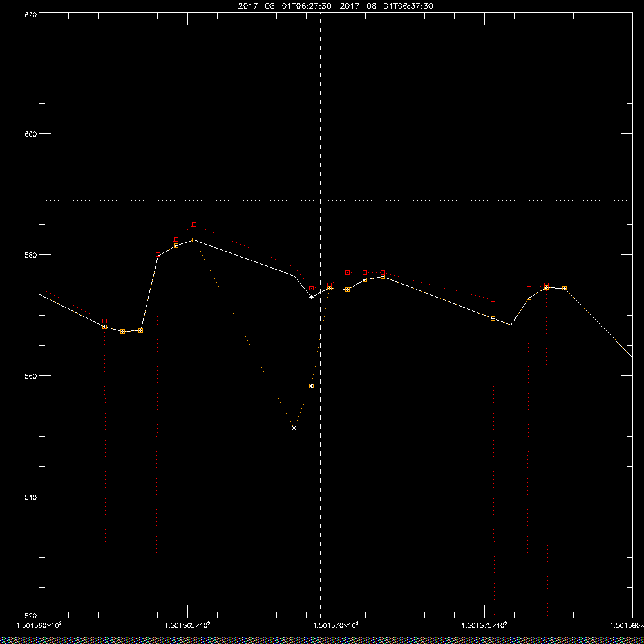Select the 520 y-axis label
644x644 pixels.
pyautogui.click(x=31, y=616)
